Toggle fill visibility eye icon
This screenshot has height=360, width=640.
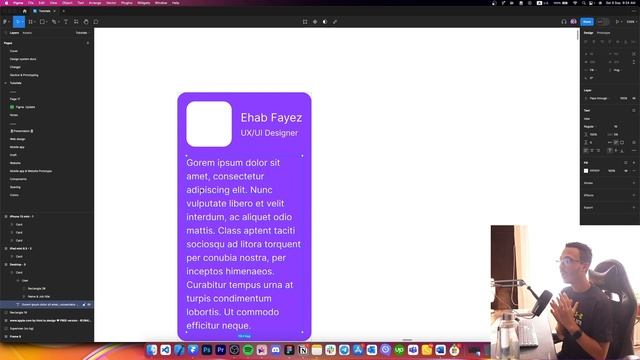click(x=626, y=171)
